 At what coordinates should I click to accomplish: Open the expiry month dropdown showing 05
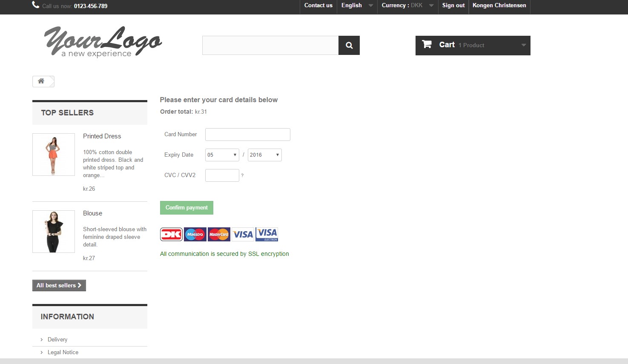click(x=222, y=155)
